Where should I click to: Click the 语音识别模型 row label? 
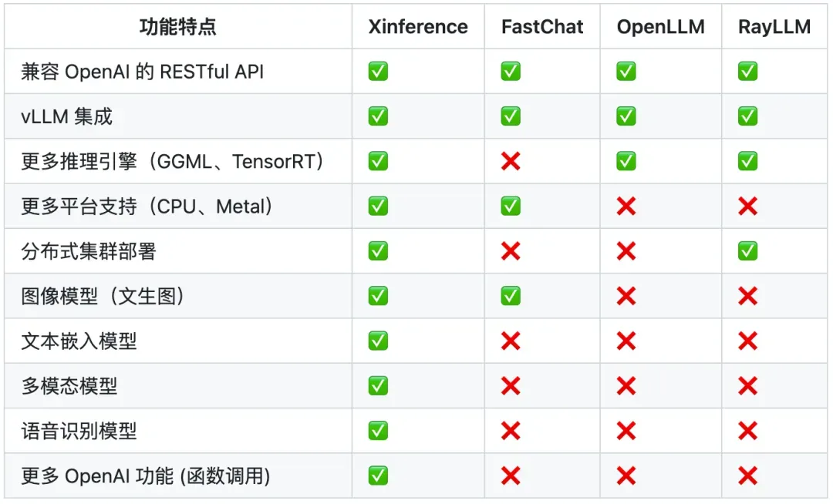pos(79,430)
